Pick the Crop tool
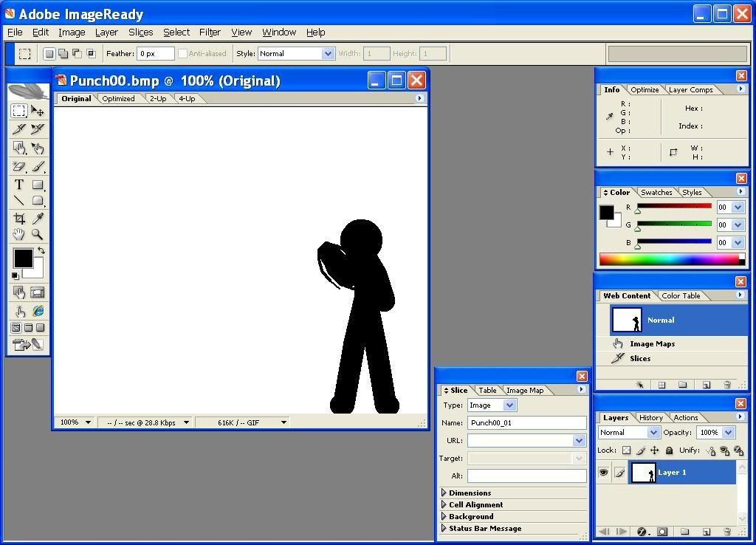This screenshot has height=545, width=756. (x=19, y=219)
